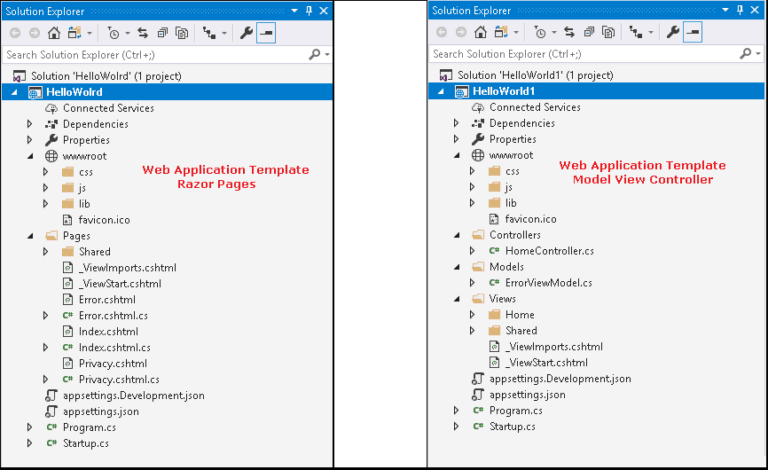
Task: Open appsettings.json in left Solution Explorer
Action: tap(101, 411)
